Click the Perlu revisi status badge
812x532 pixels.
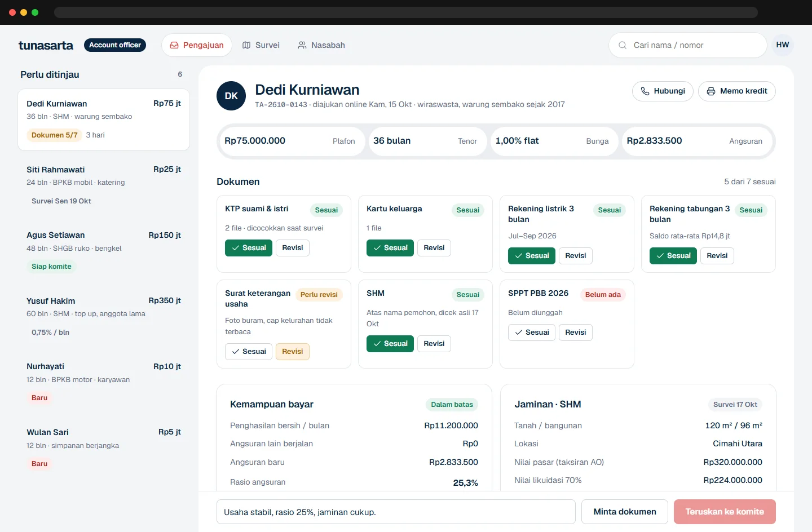point(319,295)
